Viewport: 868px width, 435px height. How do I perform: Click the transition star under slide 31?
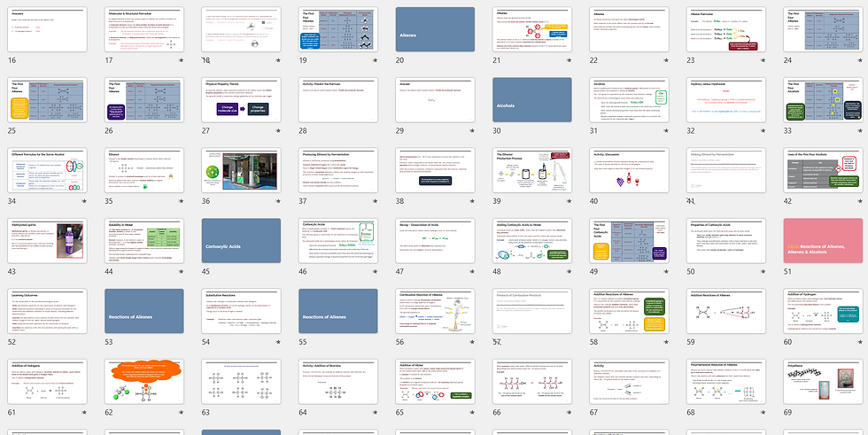[666, 131]
